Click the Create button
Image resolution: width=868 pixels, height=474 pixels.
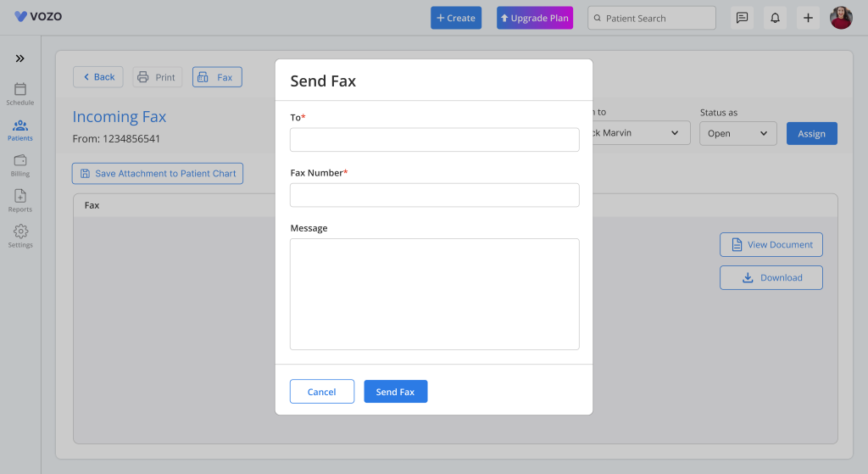click(x=456, y=18)
